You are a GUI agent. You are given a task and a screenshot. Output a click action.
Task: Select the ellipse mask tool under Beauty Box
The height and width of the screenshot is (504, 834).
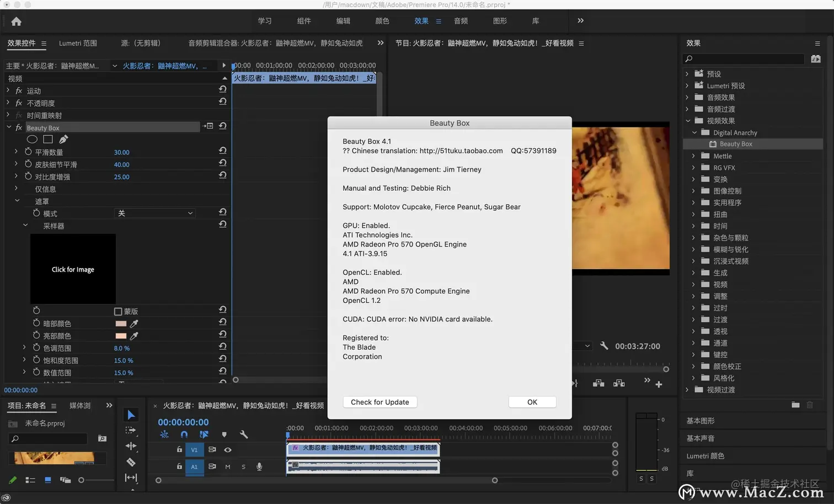[x=33, y=140]
